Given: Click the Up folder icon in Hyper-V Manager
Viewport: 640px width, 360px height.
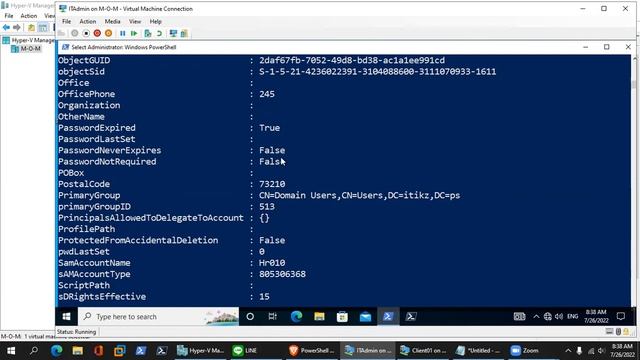Looking at the screenshot, I should point(31,27).
